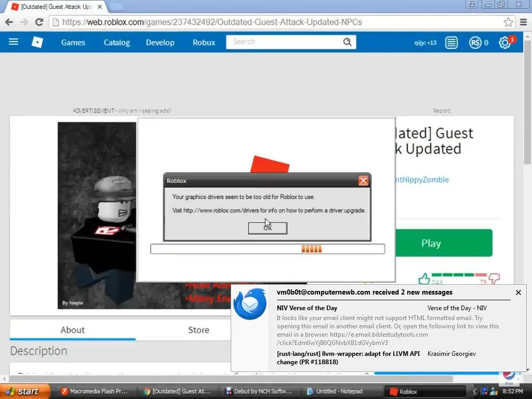
Task: Click the OK button in dialog
Action: 268,228
